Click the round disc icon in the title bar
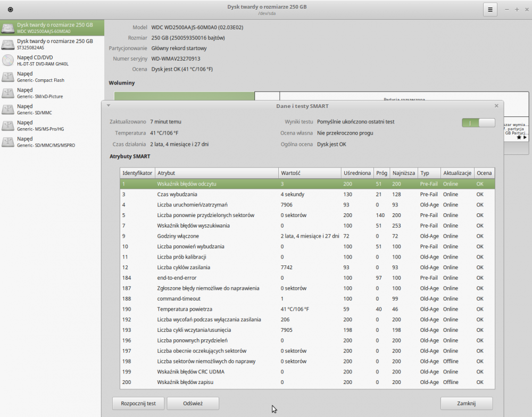Screen dimensions: 532x417 point(11,10)
